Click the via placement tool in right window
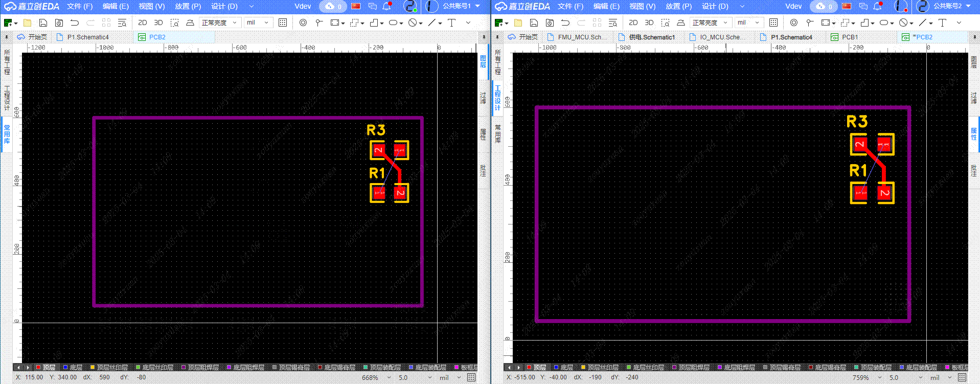Image resolution: width=980 pixels, height=384 pixels. tap(793, 22)
